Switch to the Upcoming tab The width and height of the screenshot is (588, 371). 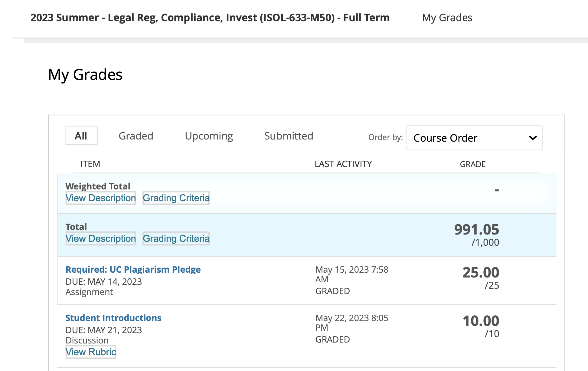[209, 136]
